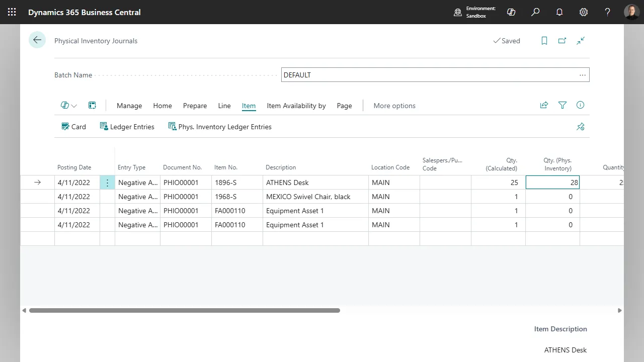
Task: Click Qty. (Phys. Inventory) field showing 28
Action: pyautogui.click(x=552, y=183)
